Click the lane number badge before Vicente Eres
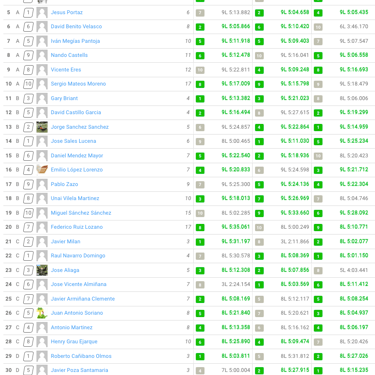375x375 pixels. click(x=28, y=70)
